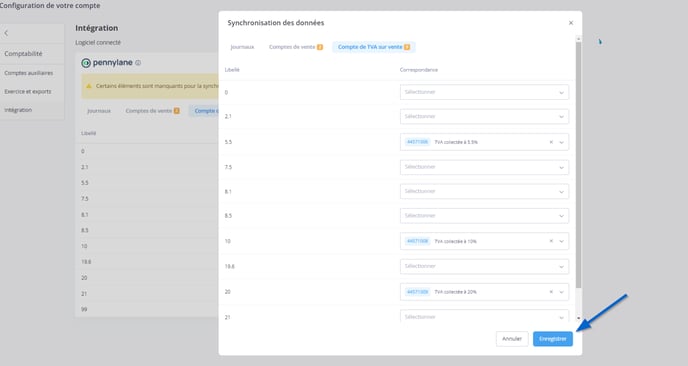Open correspondance dropdown for rate 19.6
This screenshot has height=366, width=688.
(484, 266)
